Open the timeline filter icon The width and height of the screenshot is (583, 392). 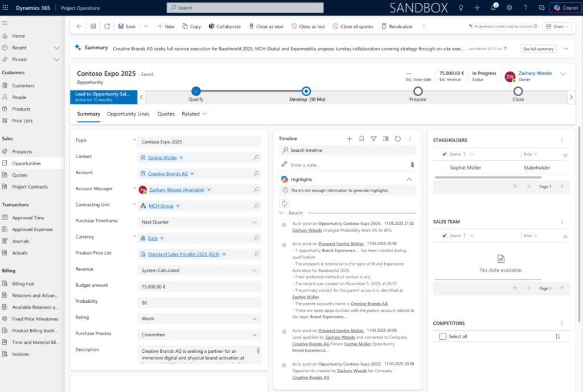[x=373, y=139]
